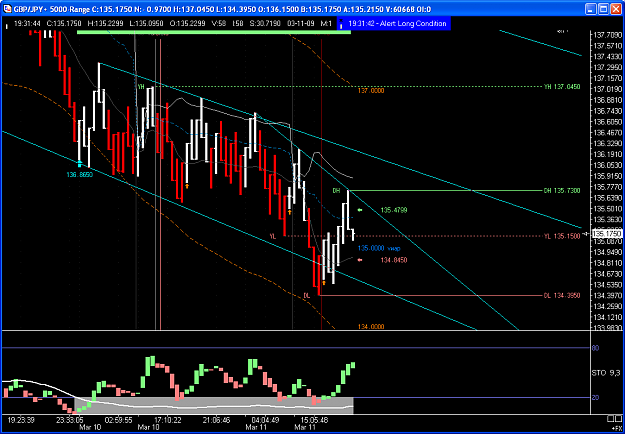Click the '03-11-09' date in the info bar
The width and height of the screenshot is (625, 434).
[299, 24]
